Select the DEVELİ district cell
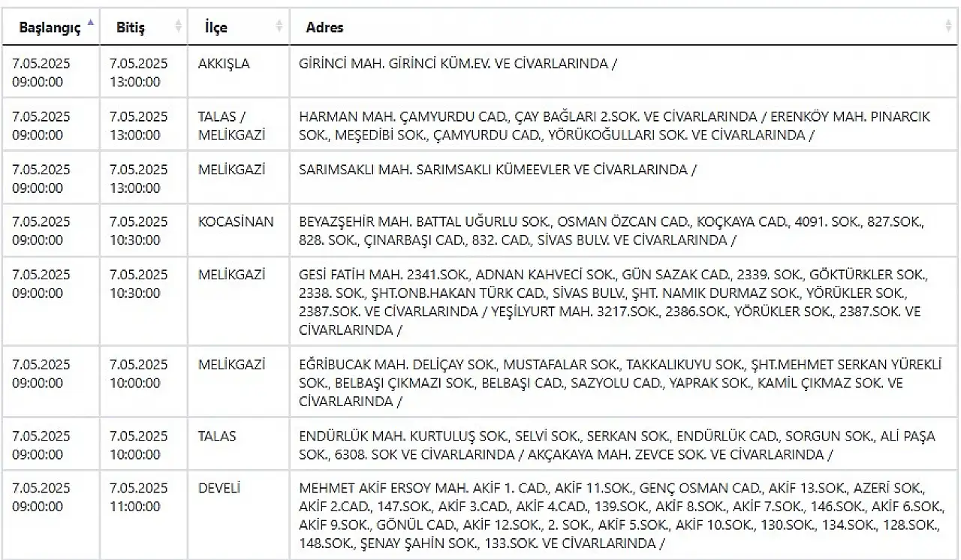 point(239,515)
